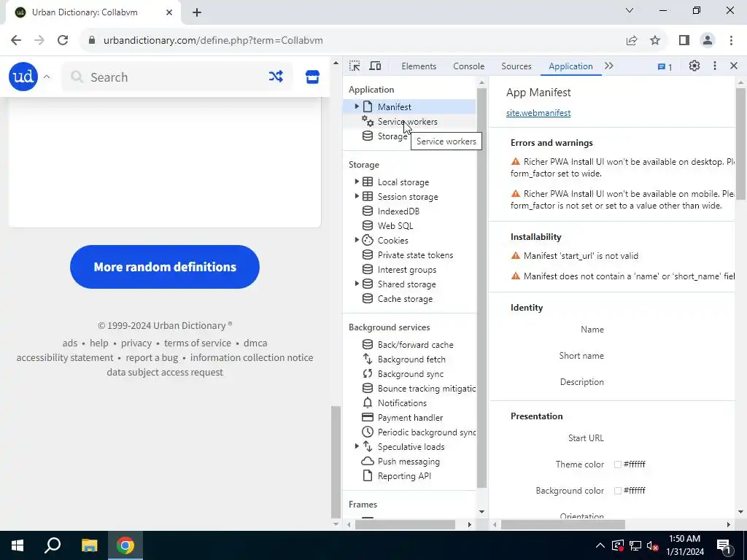Open File Explorer from taskbar
747x560 pixels.
(x=89, y=545)
